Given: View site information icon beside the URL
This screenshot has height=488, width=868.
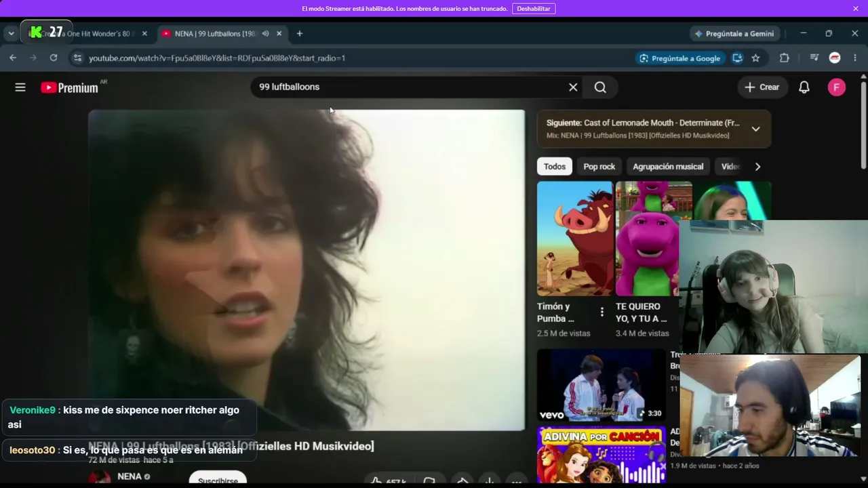Looking at the screenshot, I should (77, 58).
